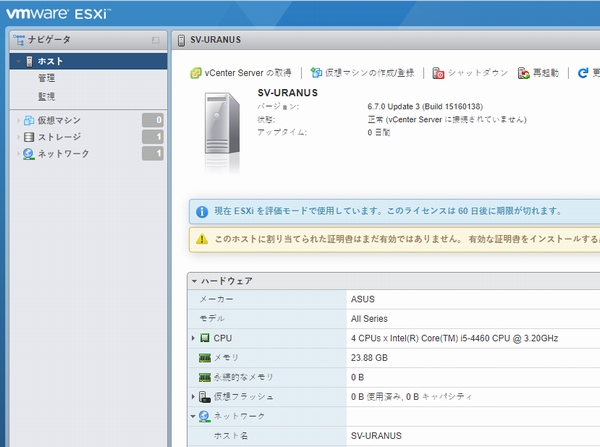Image resolution: width=600 pixels, height=447 pixels.
Task: Click the yellow warning triangle icon
Action: tap(202, 240)
